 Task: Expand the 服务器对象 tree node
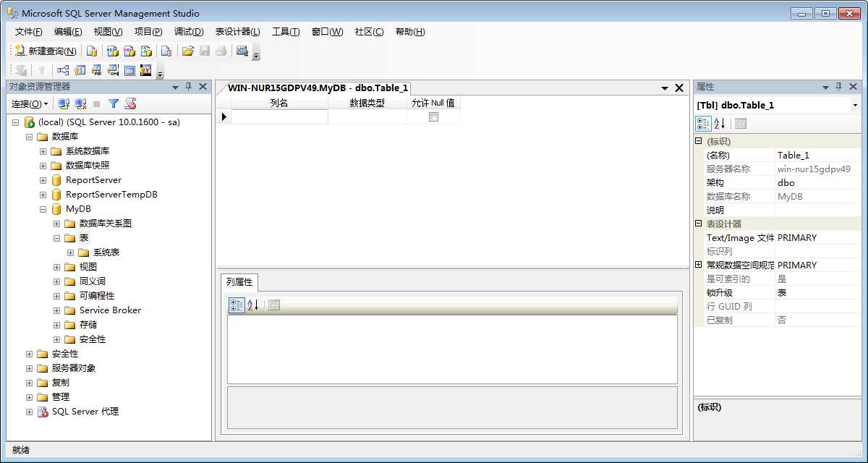pos(30,368)
